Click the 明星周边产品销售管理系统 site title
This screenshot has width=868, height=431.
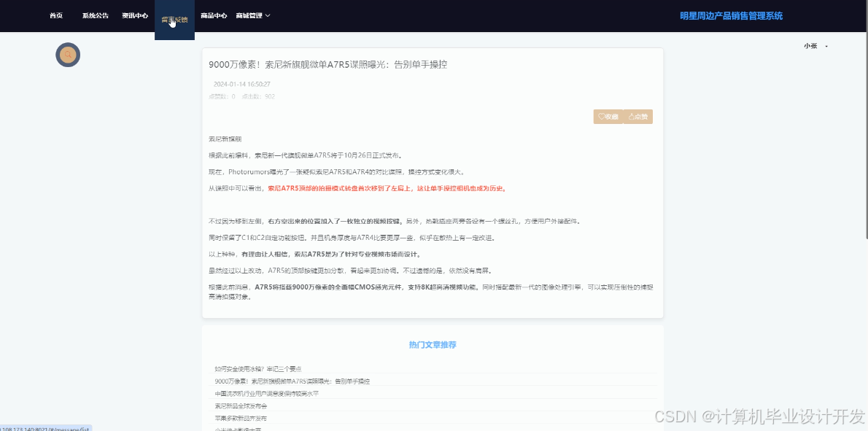[732, 16]
